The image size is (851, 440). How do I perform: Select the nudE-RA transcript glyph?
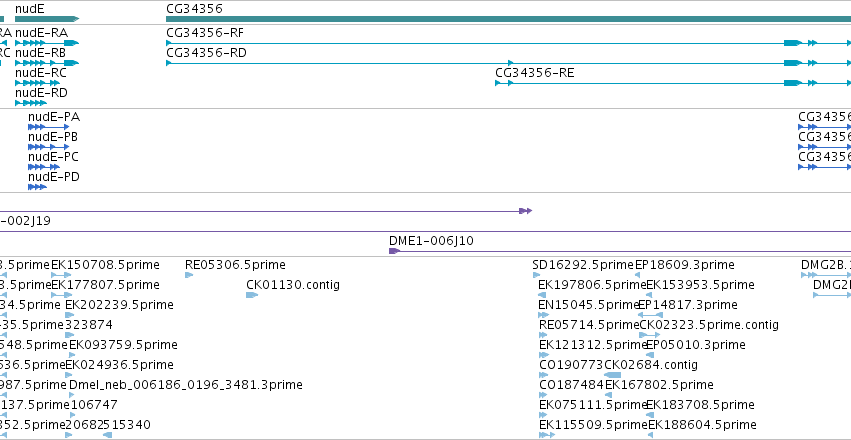[47, 43]
